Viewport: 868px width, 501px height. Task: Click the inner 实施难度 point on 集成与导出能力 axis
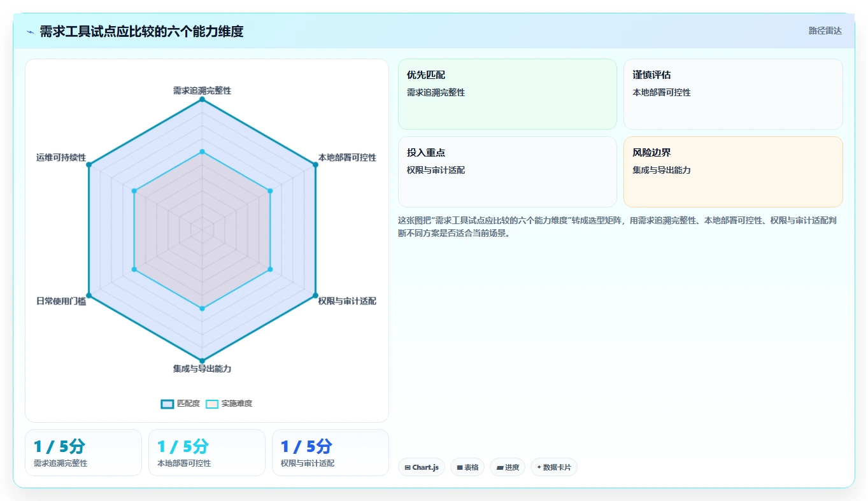[x=202, y=309]
